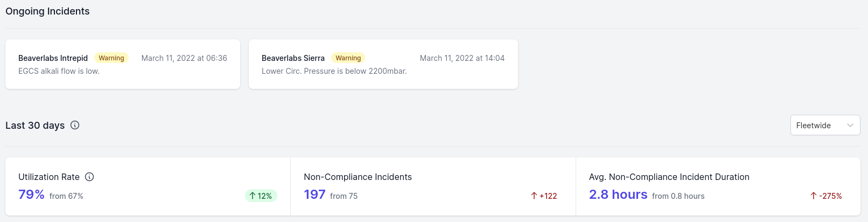The height and width of the screenshot is (222, 868).
Task: Click Warning badge on Beaverlabs Sierra
Action: click(348, 58)
